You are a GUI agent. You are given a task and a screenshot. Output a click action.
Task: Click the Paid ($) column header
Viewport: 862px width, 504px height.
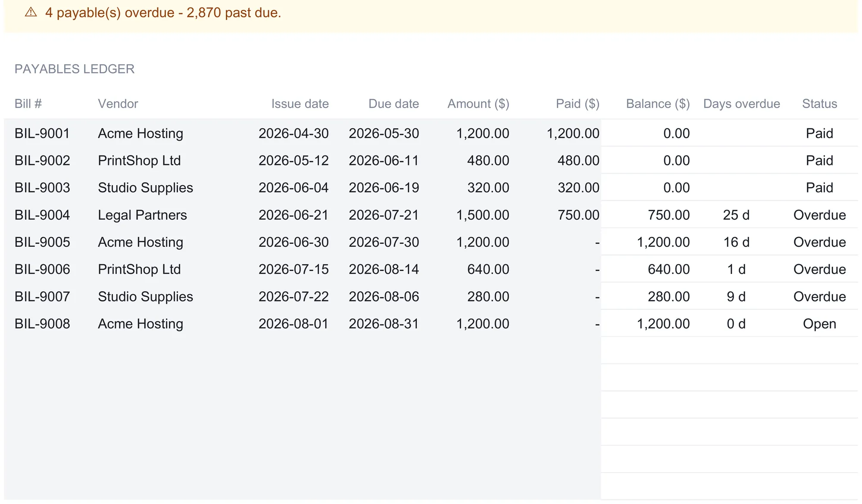pos(578,104)
